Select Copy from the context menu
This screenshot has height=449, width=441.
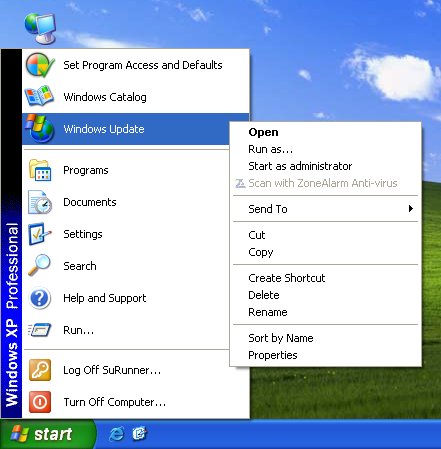point(325,252)
